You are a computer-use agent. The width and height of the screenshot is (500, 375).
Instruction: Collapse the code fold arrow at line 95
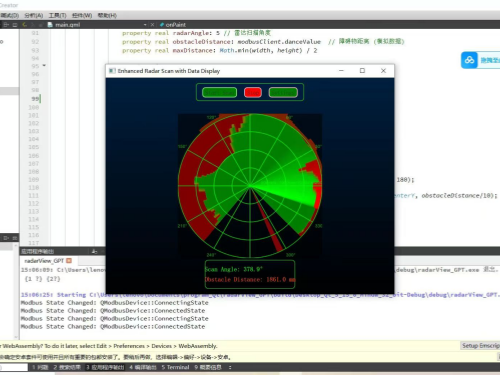(x=44, y=66)
